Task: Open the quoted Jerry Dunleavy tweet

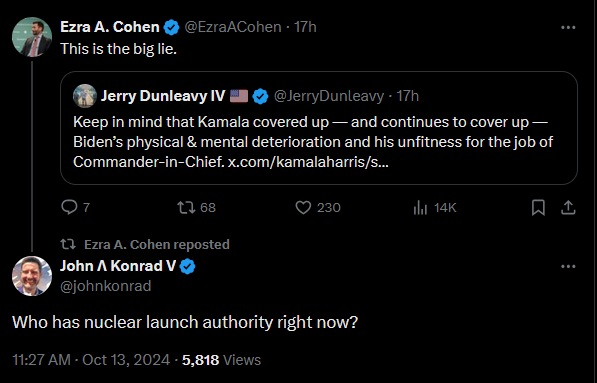Action: click(x=319, y=128)
